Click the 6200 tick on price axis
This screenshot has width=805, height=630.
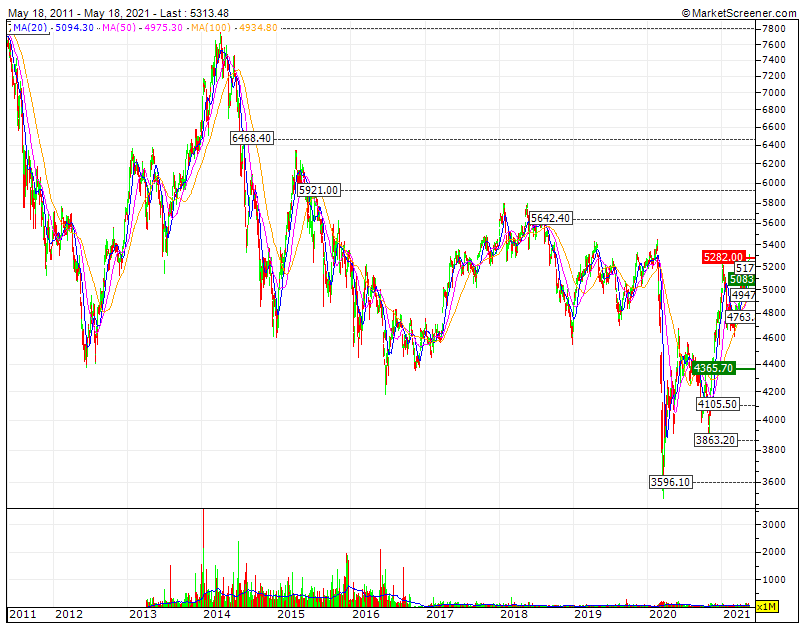click(774, 164)
